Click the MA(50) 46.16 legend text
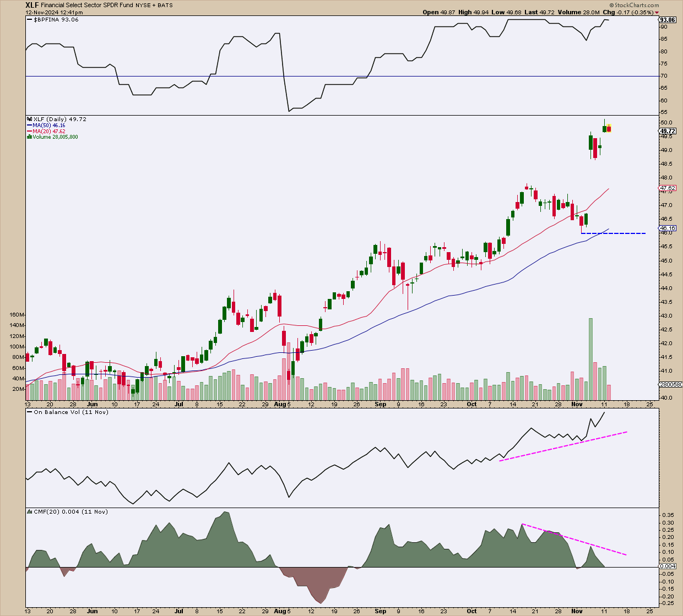Viewport: 683px width, 616px height. (x=48, y=126)
